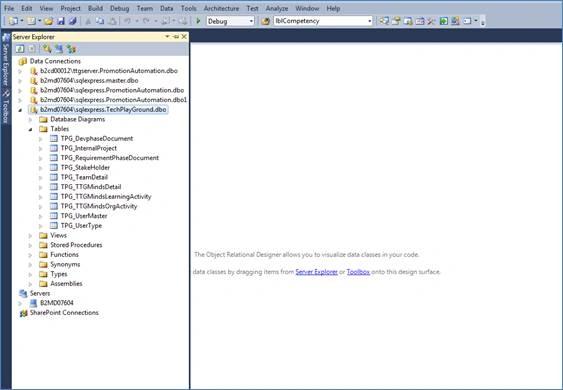Click the Server Explorer link in designer

[316, 272]
